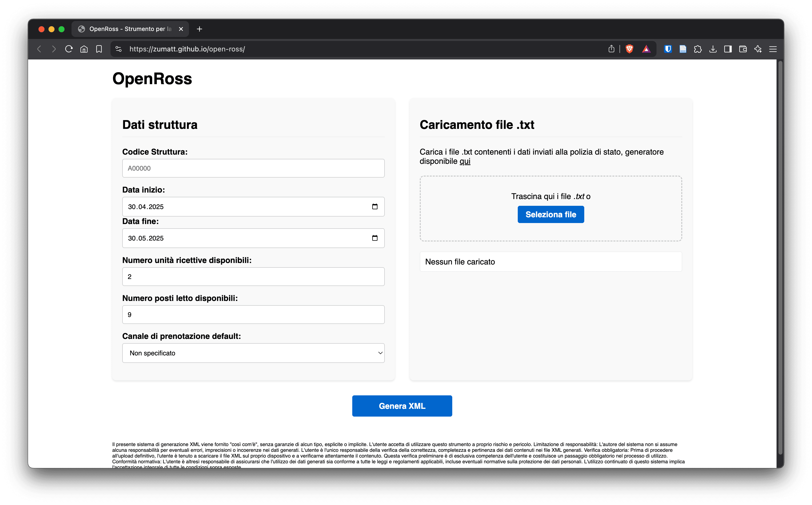
Task: Open the Brave Wallet icon
Action: click(x=743, y=49)
